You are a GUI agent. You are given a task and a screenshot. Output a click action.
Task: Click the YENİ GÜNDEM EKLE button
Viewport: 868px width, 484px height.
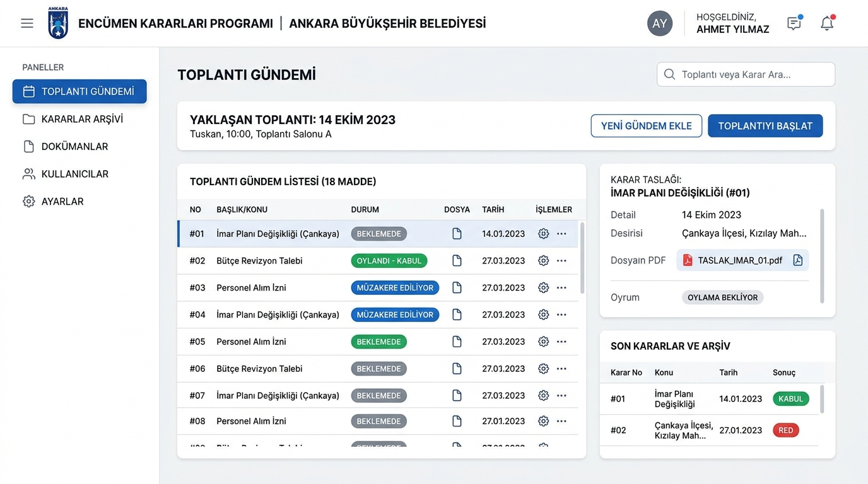point(646,126)
